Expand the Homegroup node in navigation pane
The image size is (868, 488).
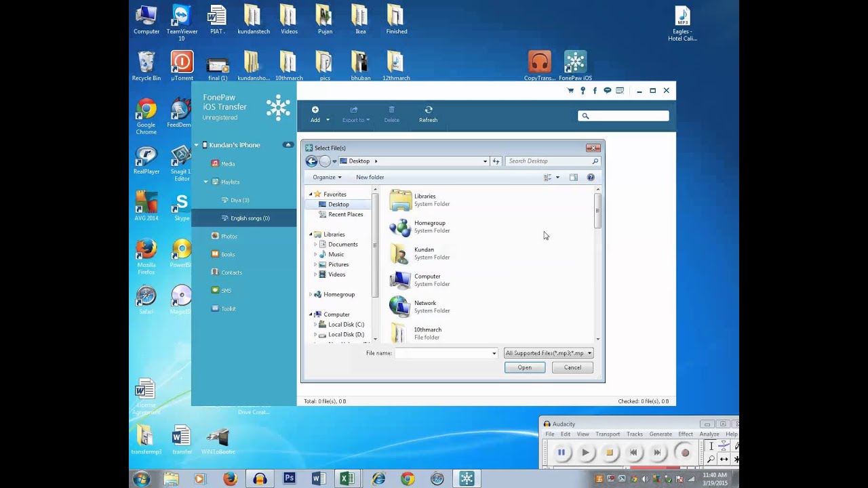point(311,295)
